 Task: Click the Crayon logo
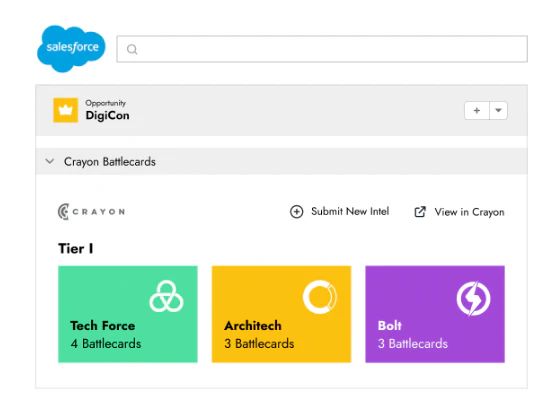click(x=91, y=212)
